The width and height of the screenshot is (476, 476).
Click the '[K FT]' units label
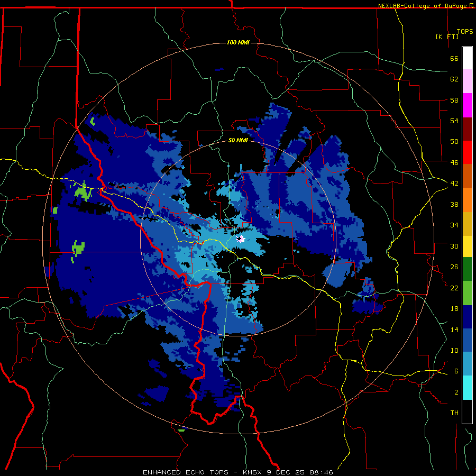coord(447,36)
